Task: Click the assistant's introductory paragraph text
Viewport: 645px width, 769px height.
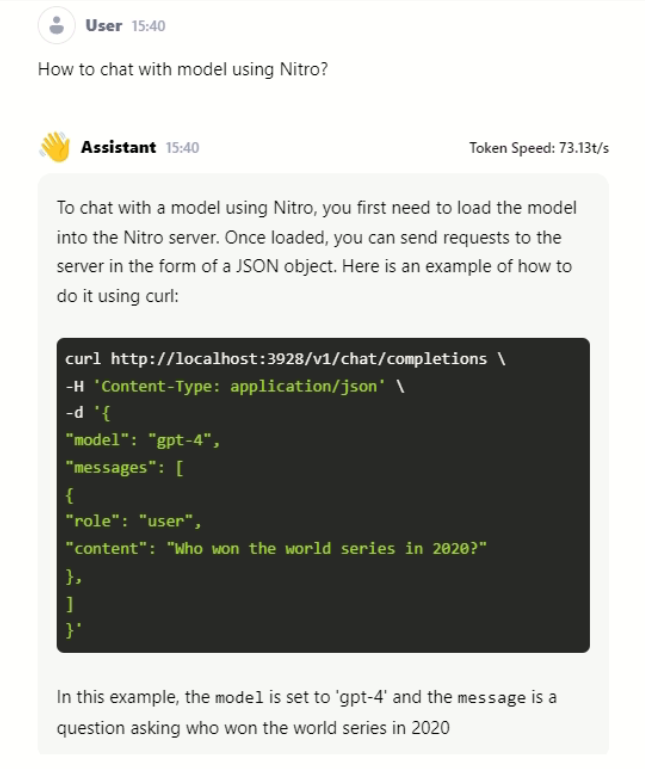Action: pos(316,252)
